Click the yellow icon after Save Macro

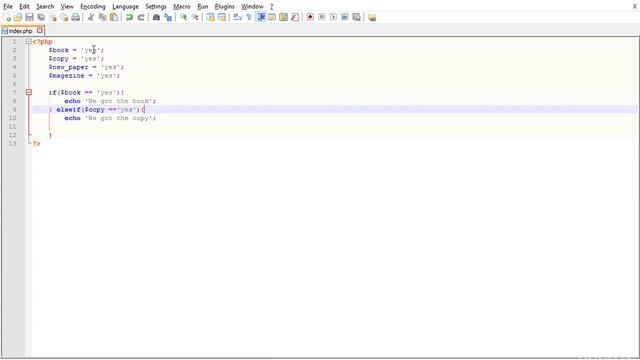[372, 17]
